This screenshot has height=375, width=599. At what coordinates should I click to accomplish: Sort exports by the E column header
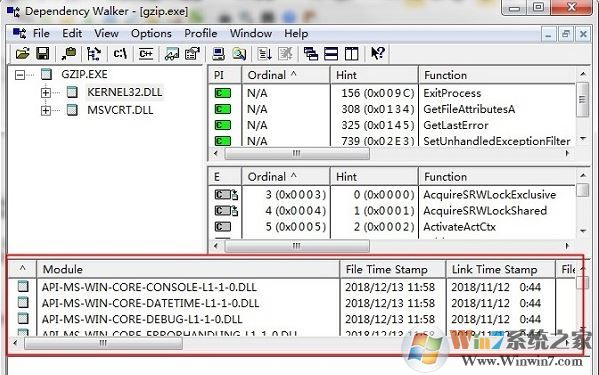[x=225, y=177]
